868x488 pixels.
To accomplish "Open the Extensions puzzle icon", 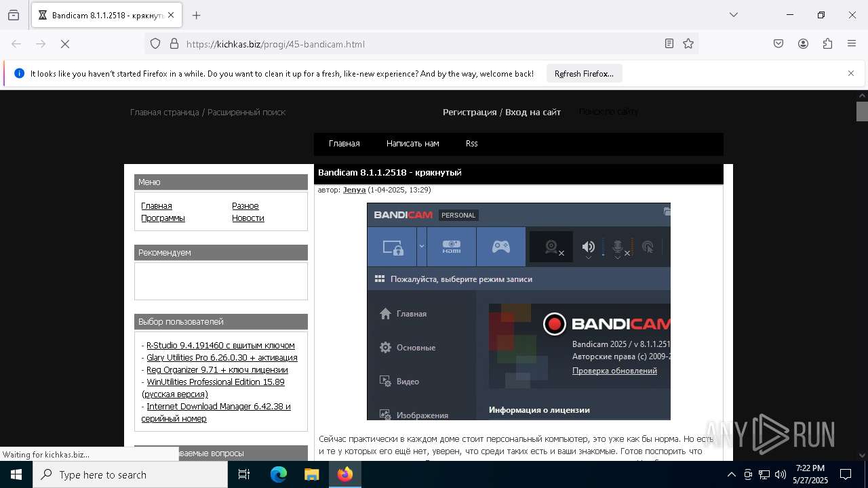I will 827,44.
